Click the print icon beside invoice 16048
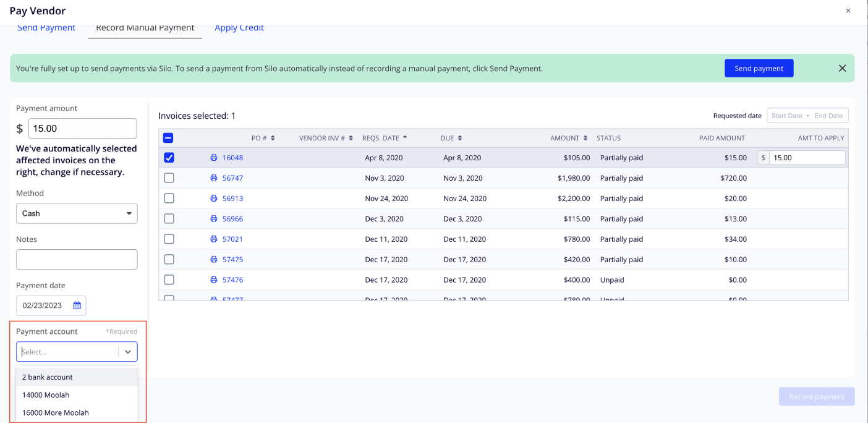Viewport: 868px width, 423px height. point(214,158)
